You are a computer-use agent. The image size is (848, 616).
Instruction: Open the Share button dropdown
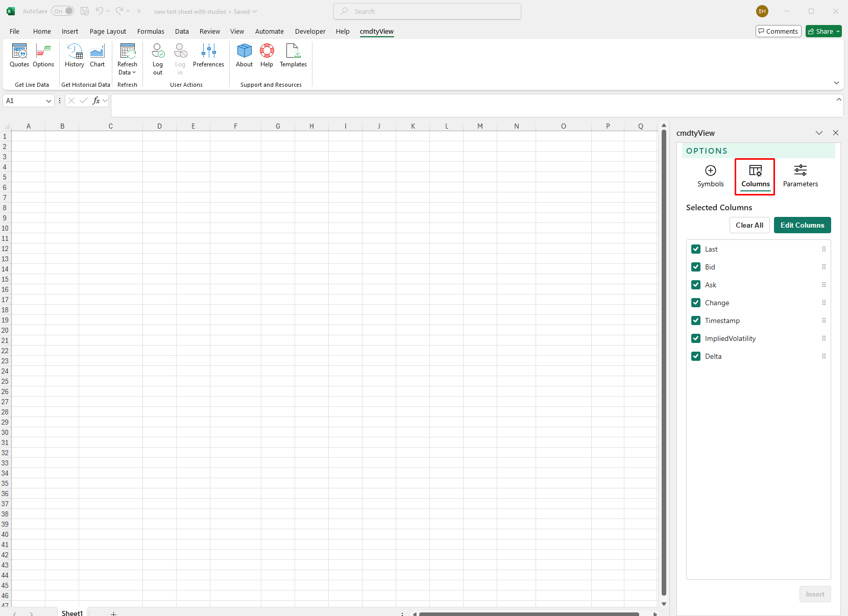838,32
